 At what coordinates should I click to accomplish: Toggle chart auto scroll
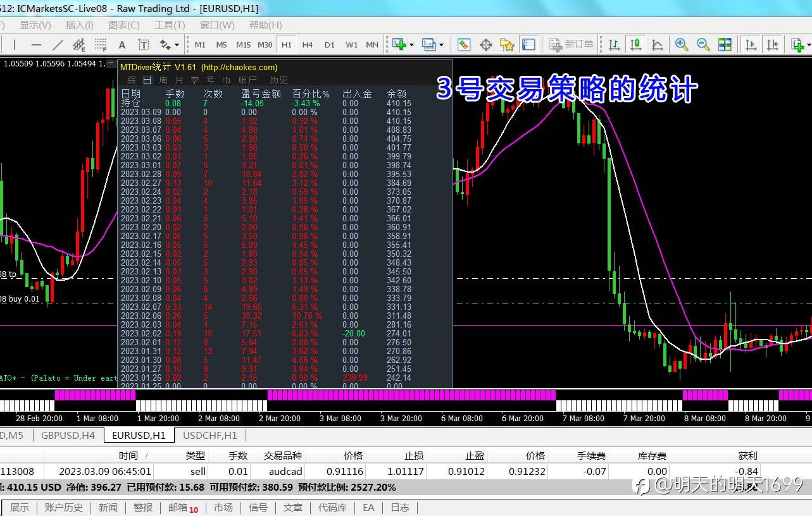(751, 44)
